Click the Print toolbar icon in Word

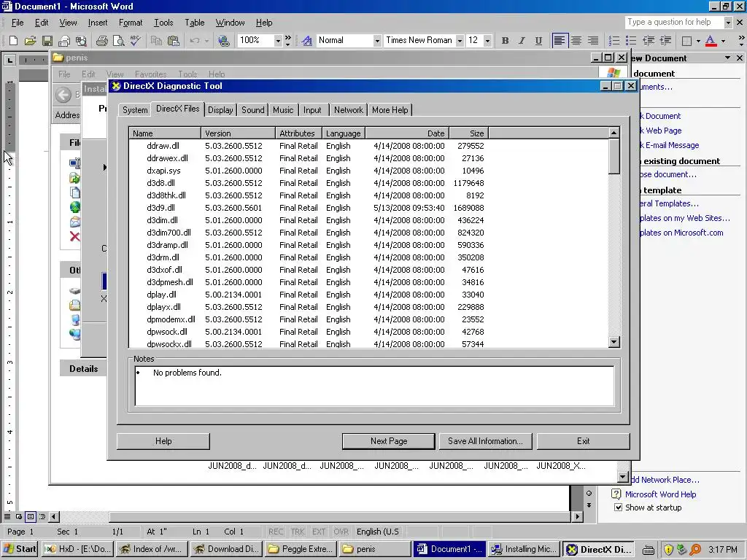[101, 41]
